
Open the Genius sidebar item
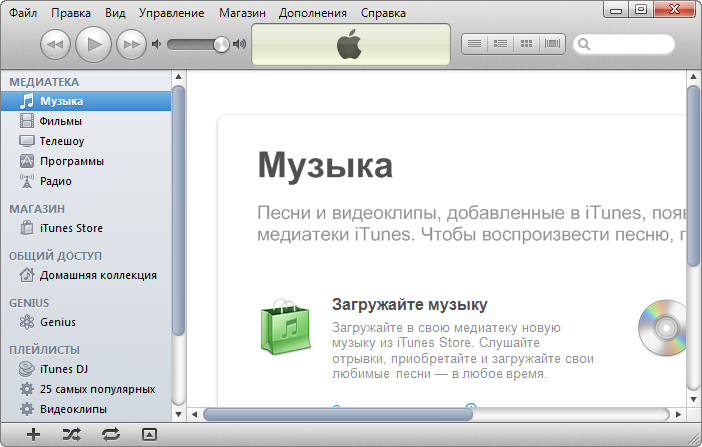pos(86,322)
